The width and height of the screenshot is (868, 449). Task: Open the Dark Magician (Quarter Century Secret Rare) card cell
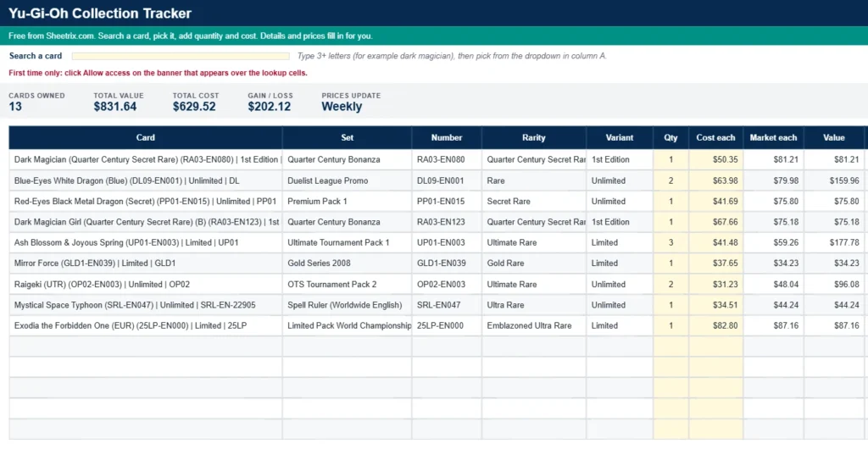click(x=146, y=159)
